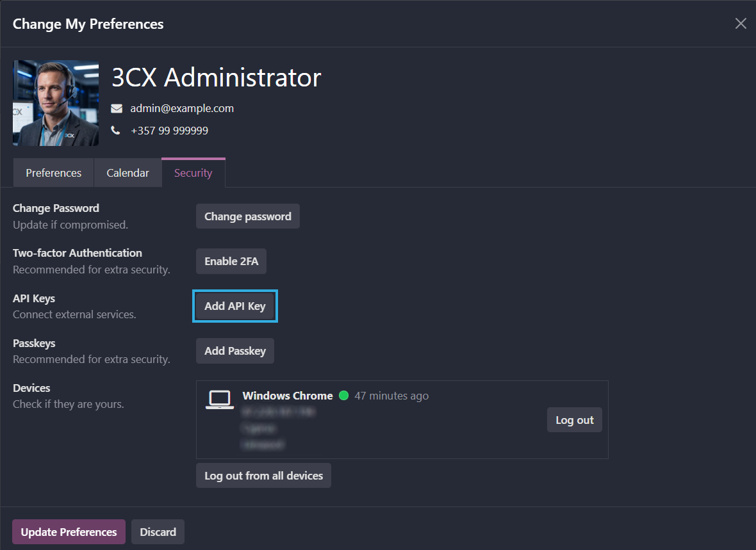Click the Change password button
Screen dimensions: 756x550
[248, 216]
